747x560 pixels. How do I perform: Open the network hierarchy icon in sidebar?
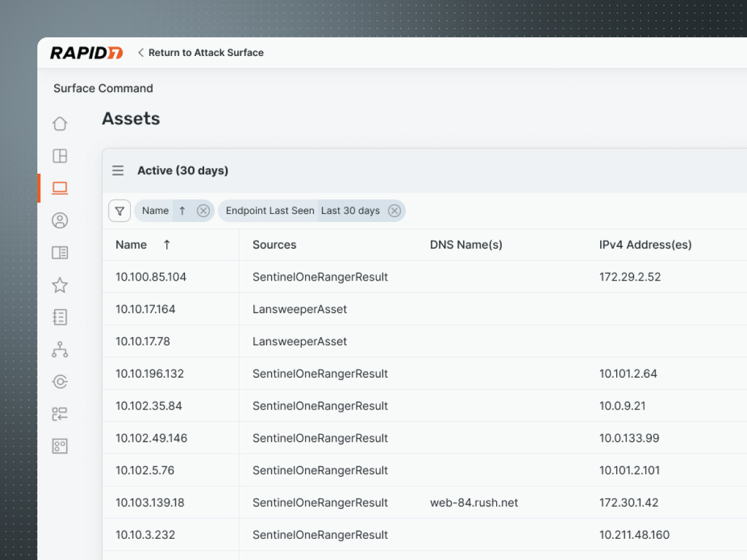click(x=60, y=350)
